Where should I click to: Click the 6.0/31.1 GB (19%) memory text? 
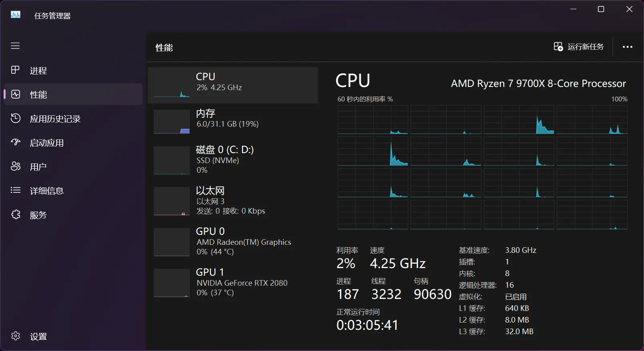coord(227,124)
